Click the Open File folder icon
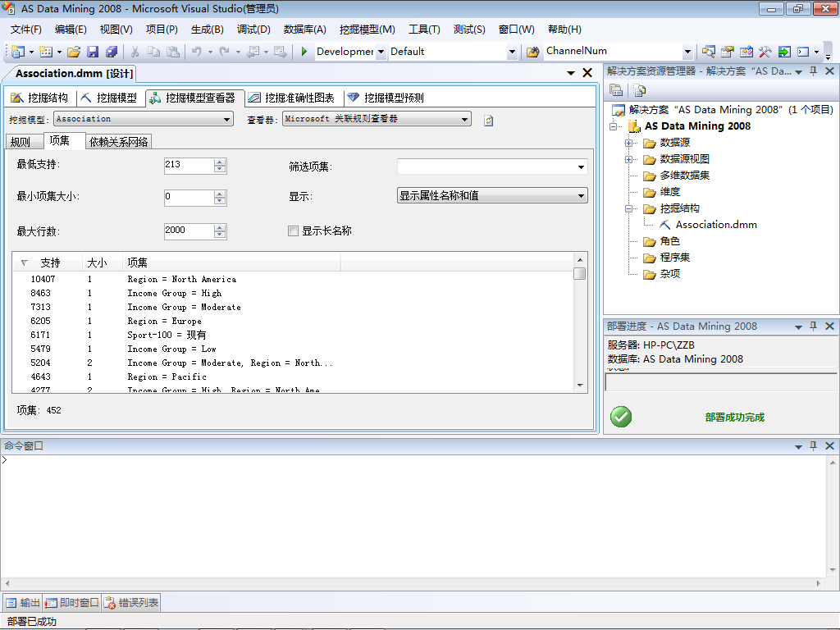This screenshot has height=630, width=840. coord(74,52)
